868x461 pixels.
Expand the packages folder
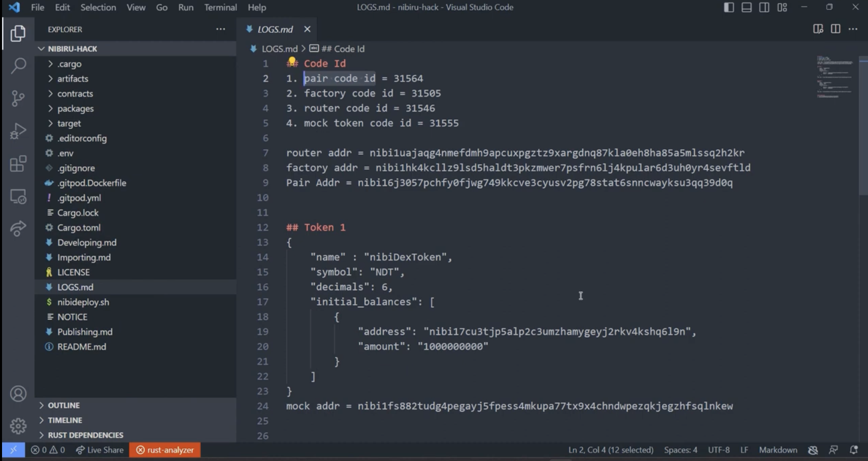point(135,109)
